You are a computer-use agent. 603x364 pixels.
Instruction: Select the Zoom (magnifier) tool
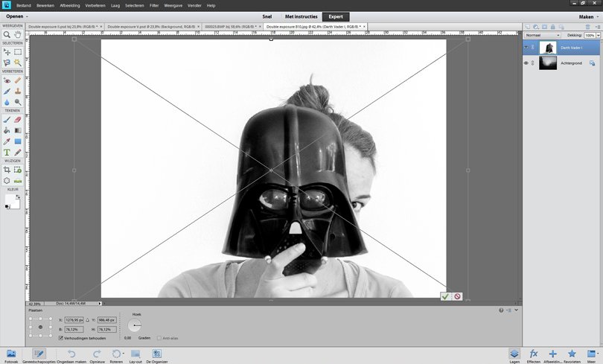(7, 34)
